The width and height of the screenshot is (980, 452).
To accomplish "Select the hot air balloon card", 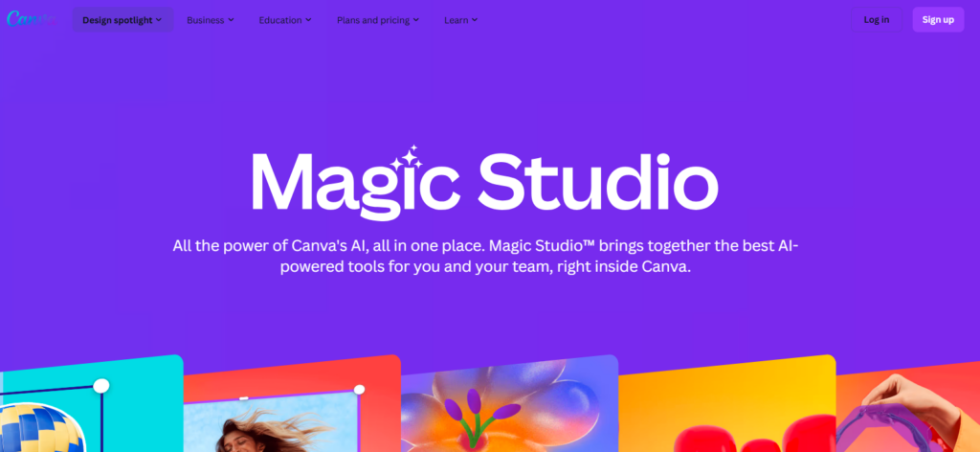I will click(91, 403).
